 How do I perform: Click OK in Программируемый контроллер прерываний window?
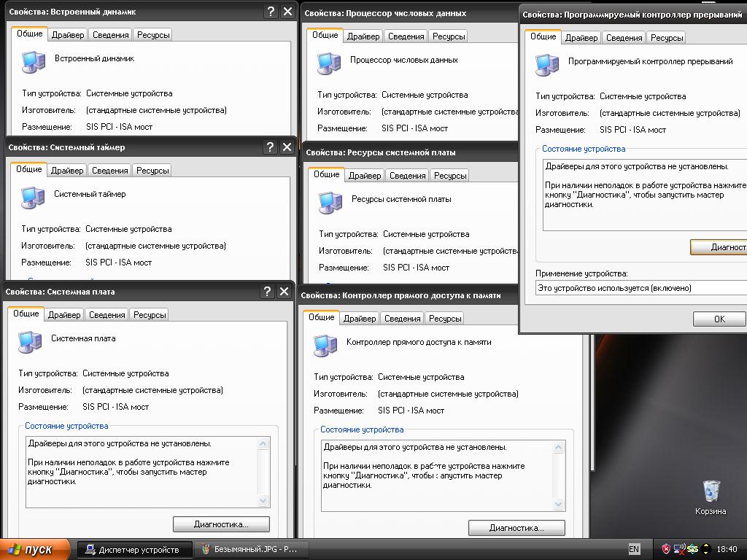coord(719,319)
